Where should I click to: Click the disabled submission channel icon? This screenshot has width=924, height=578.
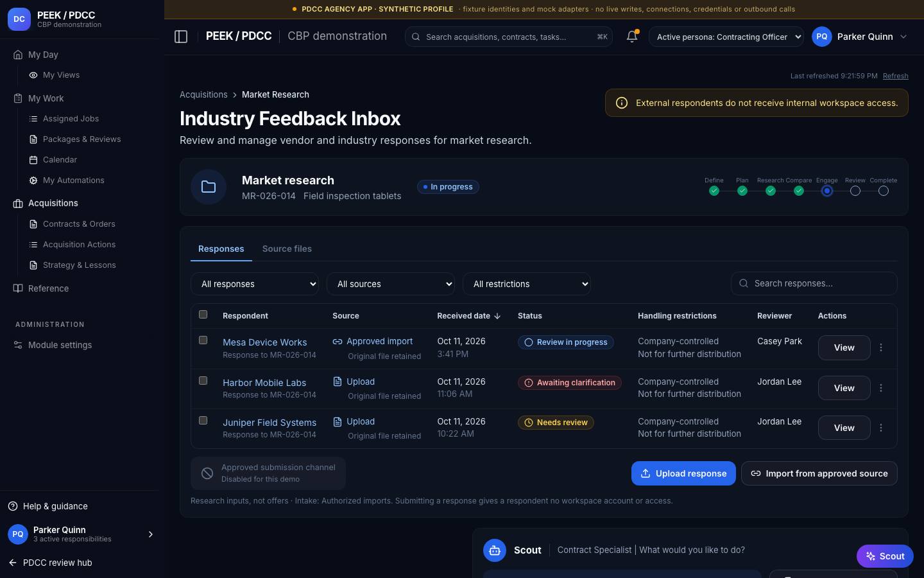[x=207, y=473]
